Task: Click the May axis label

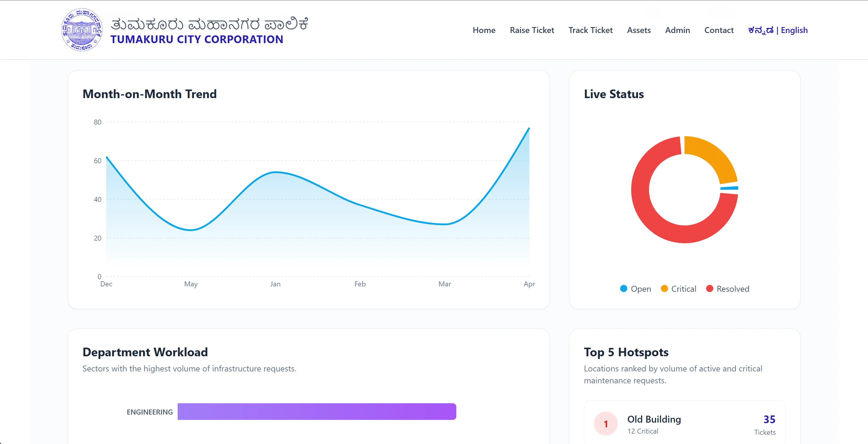Action: pos(191,284)
